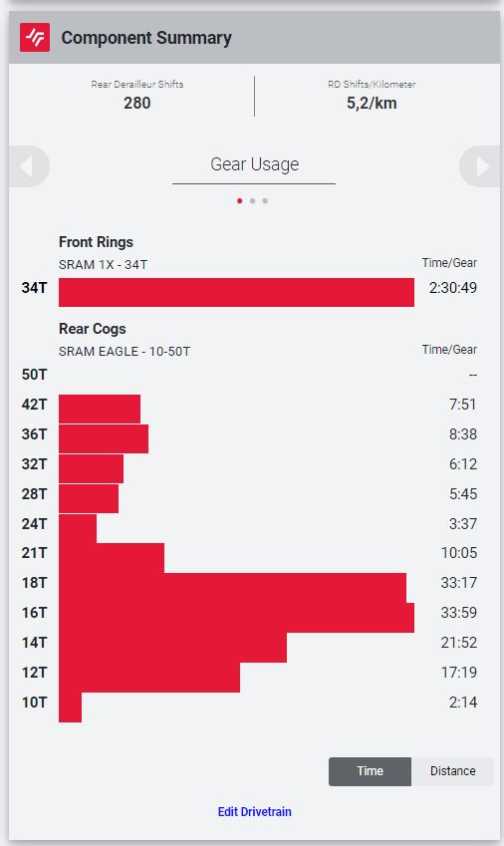Click the 50T rear cog label
The image size is (504, 846).
(x=34, y=375)
